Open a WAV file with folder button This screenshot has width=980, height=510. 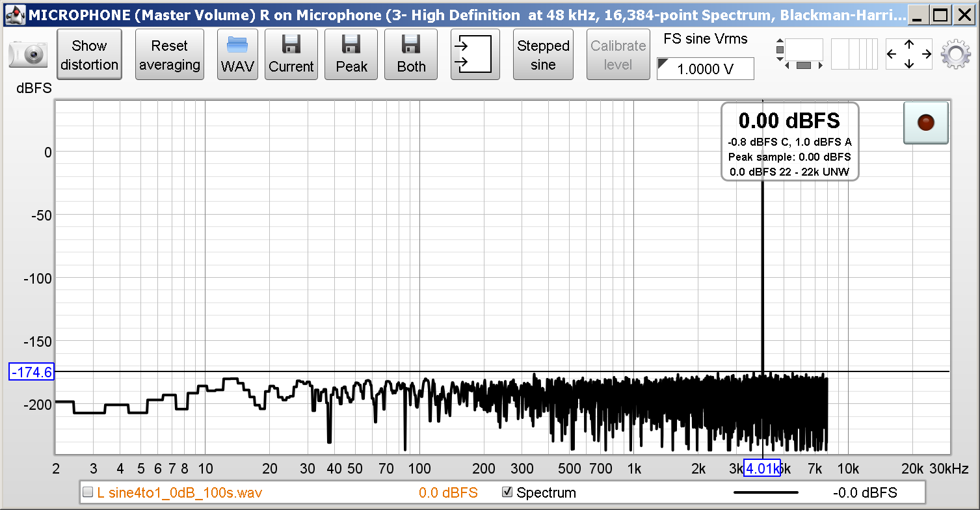pyautogui.click(x=237, y=55)
